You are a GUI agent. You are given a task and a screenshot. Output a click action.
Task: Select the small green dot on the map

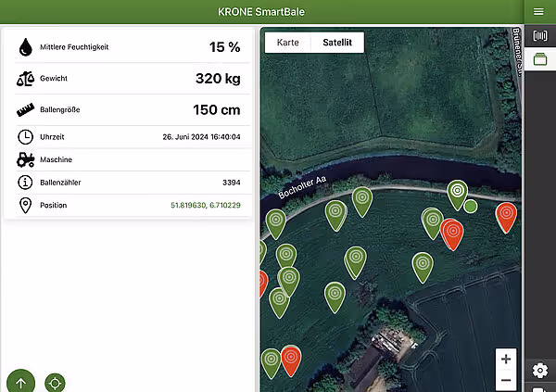(471, 206)
